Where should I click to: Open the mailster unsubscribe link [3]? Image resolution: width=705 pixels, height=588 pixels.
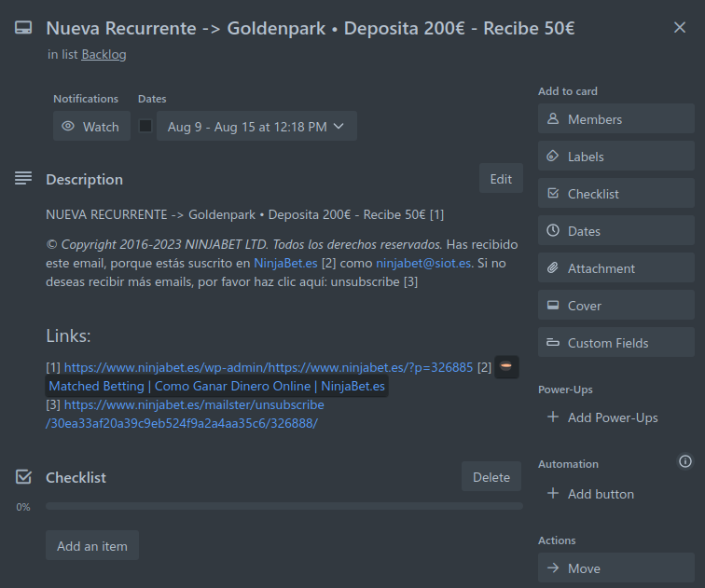point(185,414)
